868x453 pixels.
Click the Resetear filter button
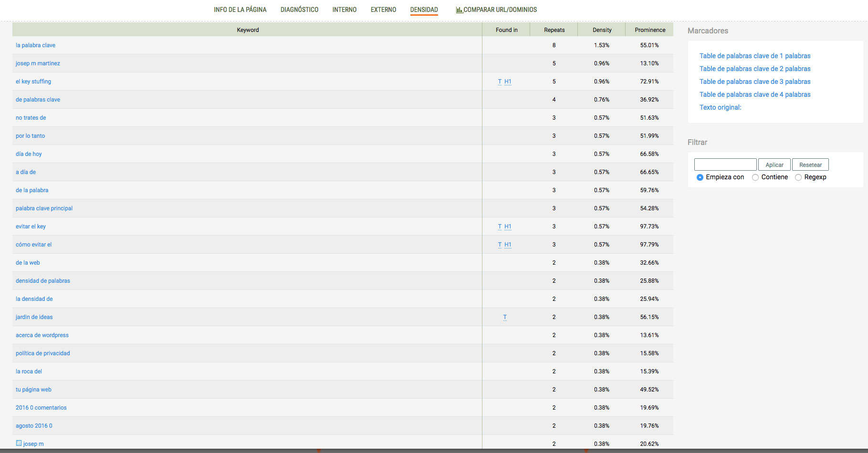(x=810, y=165)
